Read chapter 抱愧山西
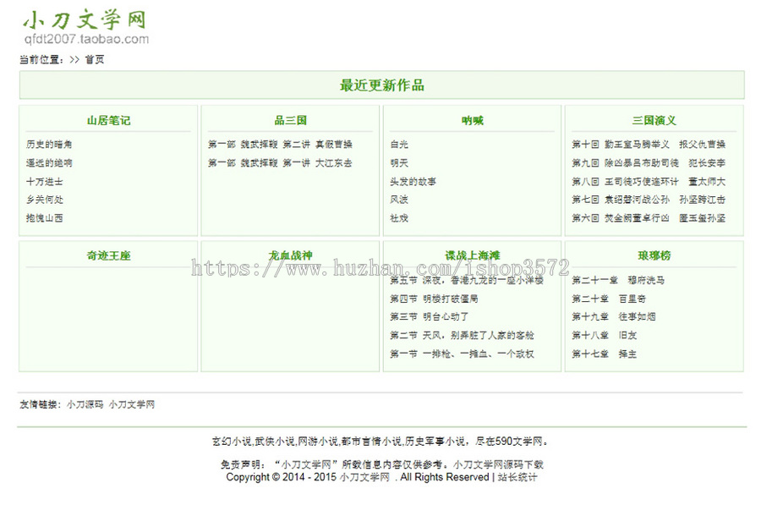 45,218
